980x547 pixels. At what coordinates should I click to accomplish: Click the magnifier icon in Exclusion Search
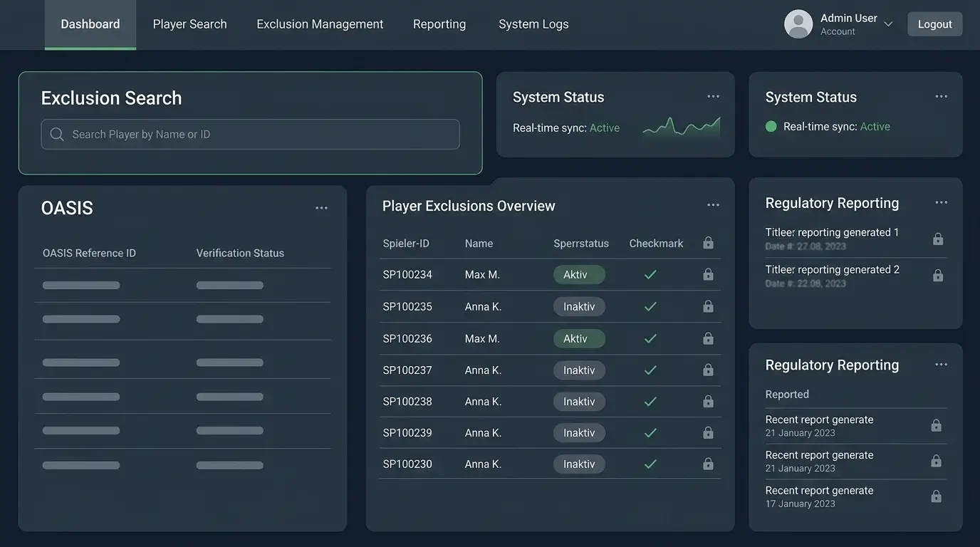57,134
